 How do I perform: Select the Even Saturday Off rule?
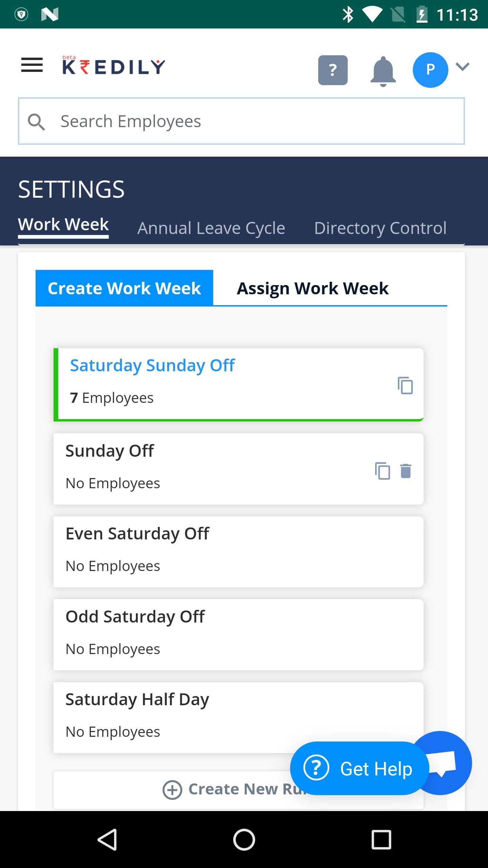point(239,552)
